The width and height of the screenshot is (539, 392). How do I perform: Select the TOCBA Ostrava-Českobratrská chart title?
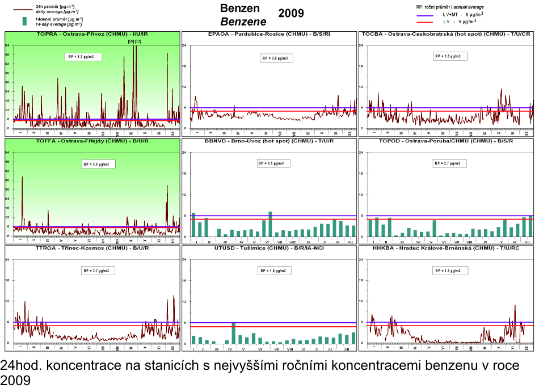pos(446,34)
